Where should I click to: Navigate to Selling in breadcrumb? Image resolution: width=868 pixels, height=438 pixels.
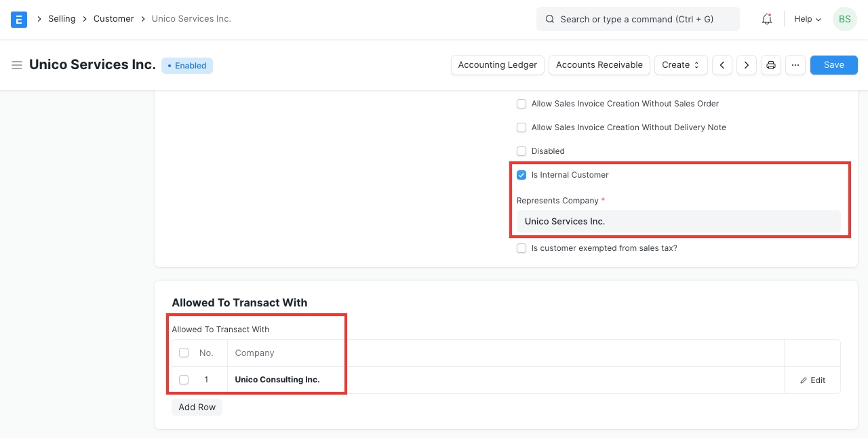pyautogui.click(x=62, y=19)
